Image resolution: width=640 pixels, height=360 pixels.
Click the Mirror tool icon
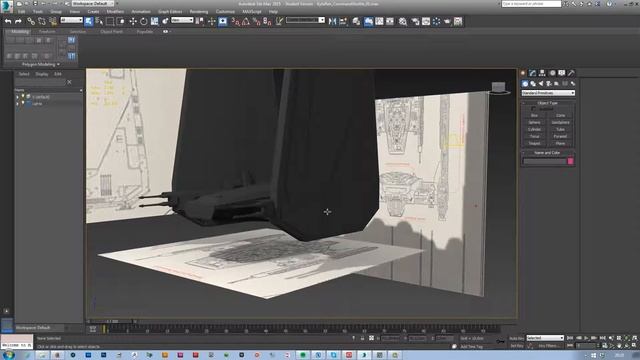(x=333, y=21)
